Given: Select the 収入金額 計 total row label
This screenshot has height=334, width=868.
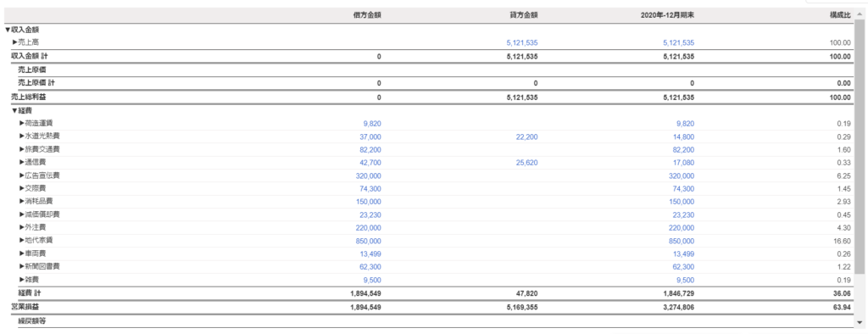Looking at the screenshot, I should click(29, 57).
